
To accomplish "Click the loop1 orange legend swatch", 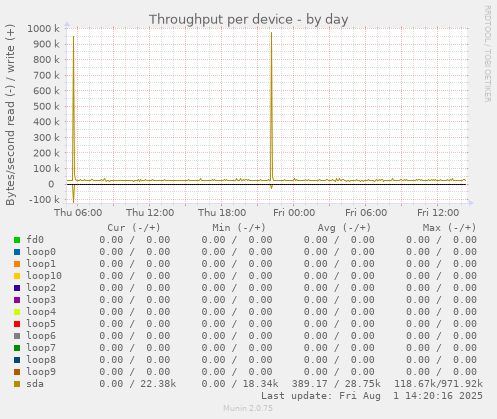I will tap(17, 264).
